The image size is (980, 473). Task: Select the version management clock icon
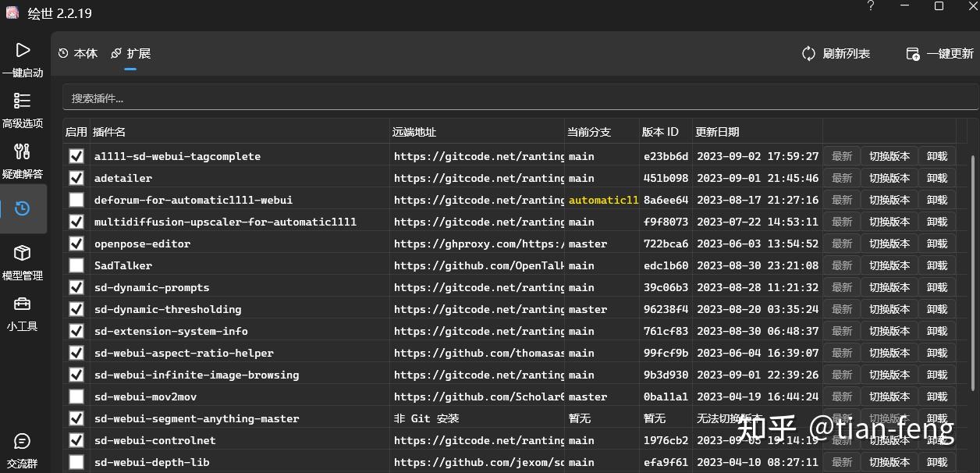click(23, 208)
